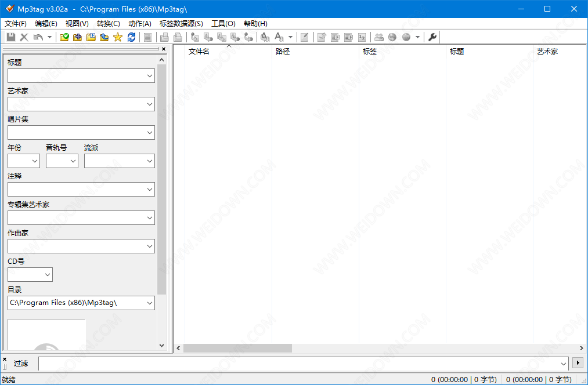Click the blue refresh arrows icon

[132, 37]
